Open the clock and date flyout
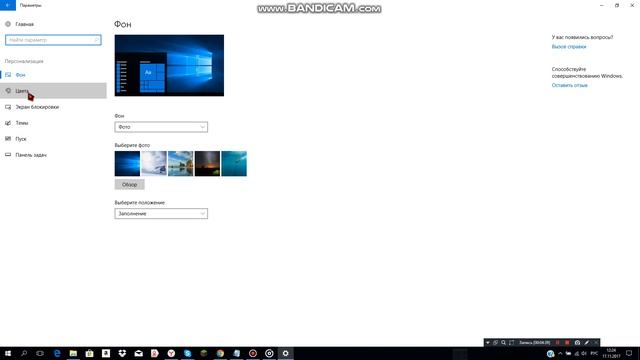The width and height of the screenshot is (640, 360). click(x=611, y=353)
